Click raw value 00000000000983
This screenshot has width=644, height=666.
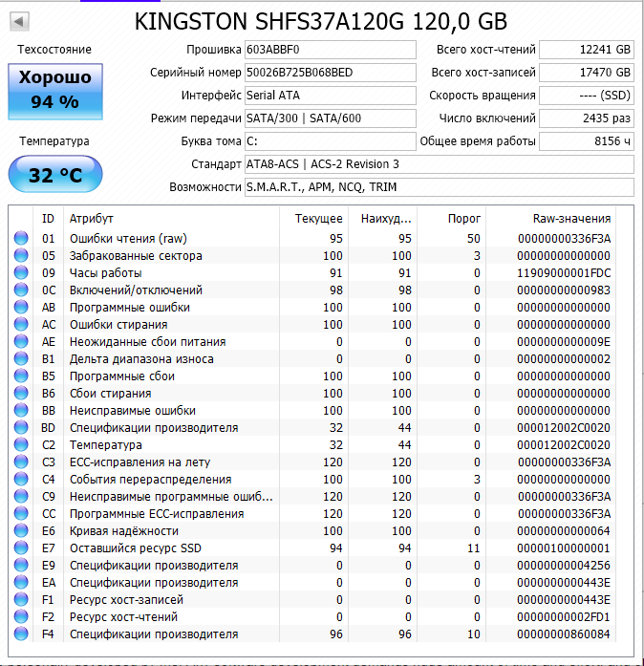click(564, 290)
